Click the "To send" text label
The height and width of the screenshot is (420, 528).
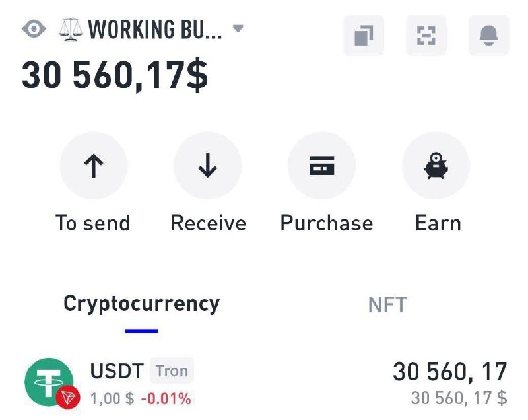point(93,223)
